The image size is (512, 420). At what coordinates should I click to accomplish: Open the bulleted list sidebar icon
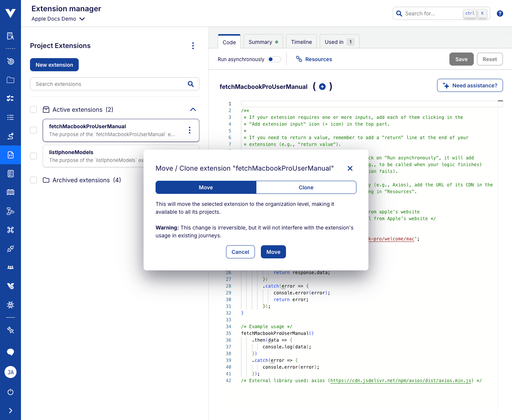[10, 117]
